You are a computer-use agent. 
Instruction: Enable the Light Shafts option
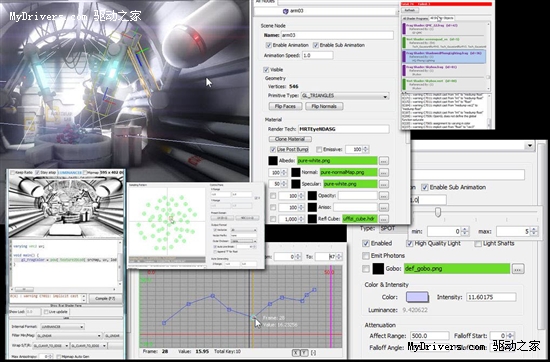coord(478,243)
